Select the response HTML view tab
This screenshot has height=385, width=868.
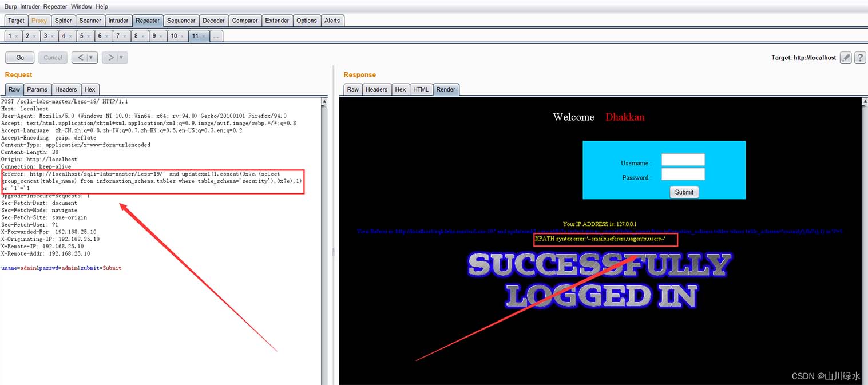tap(421, 89)
